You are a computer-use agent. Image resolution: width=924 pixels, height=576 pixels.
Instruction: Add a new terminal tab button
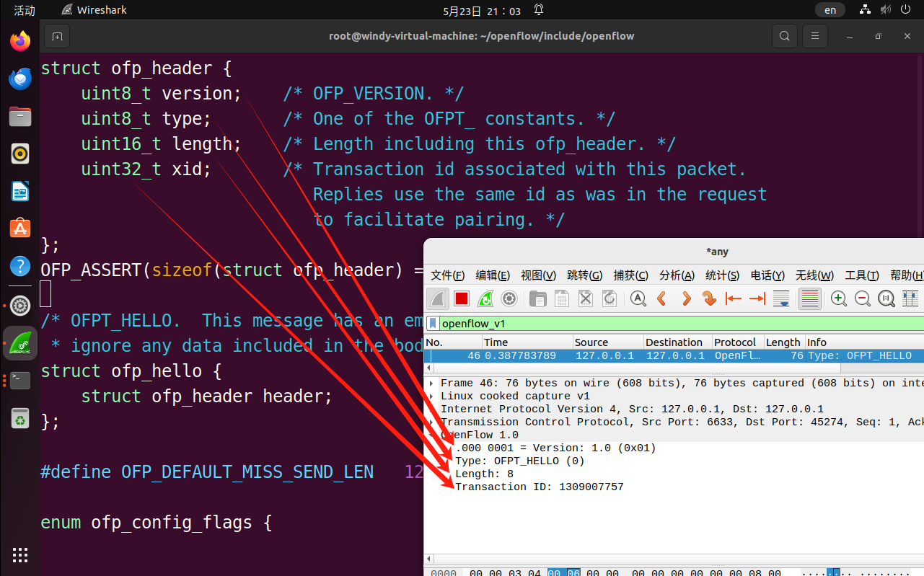57,35
